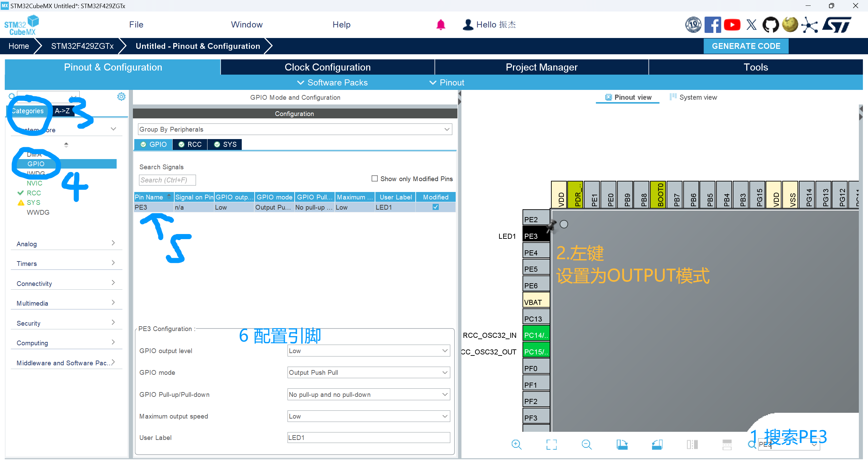Switch to the Tools tab

pyautogui.click(x=756, y=67)
